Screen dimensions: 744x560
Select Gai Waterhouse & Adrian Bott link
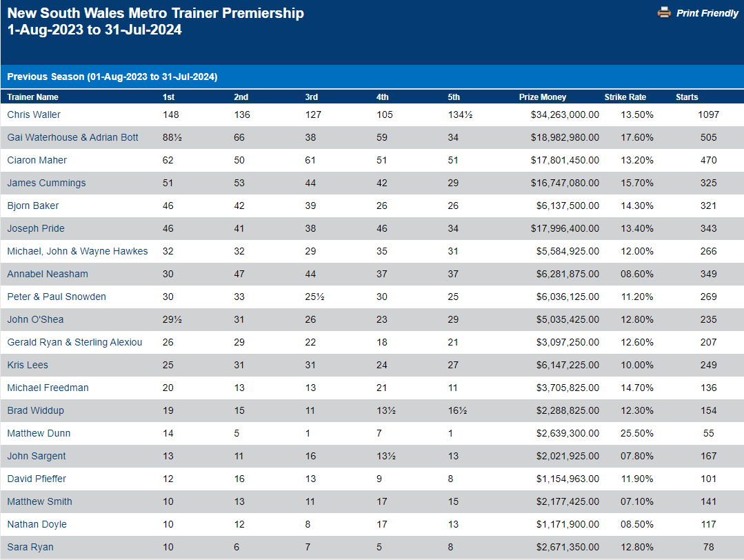coord(72,137)
